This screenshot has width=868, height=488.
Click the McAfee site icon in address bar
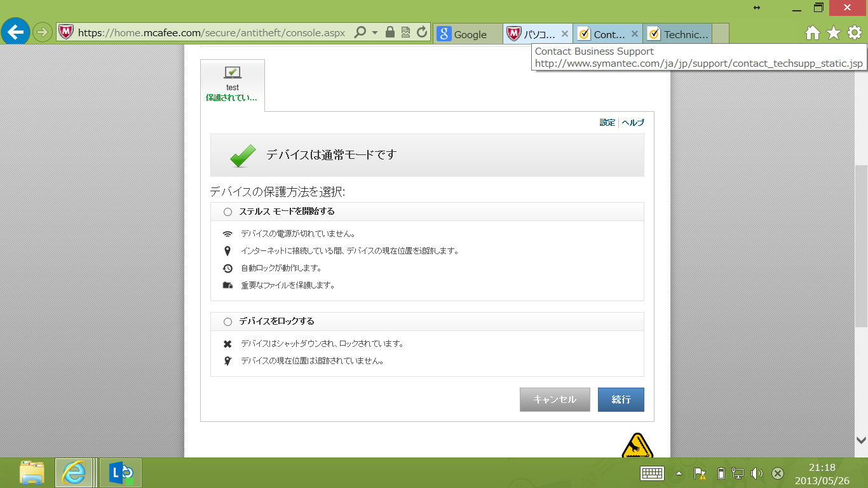[65, 32]
